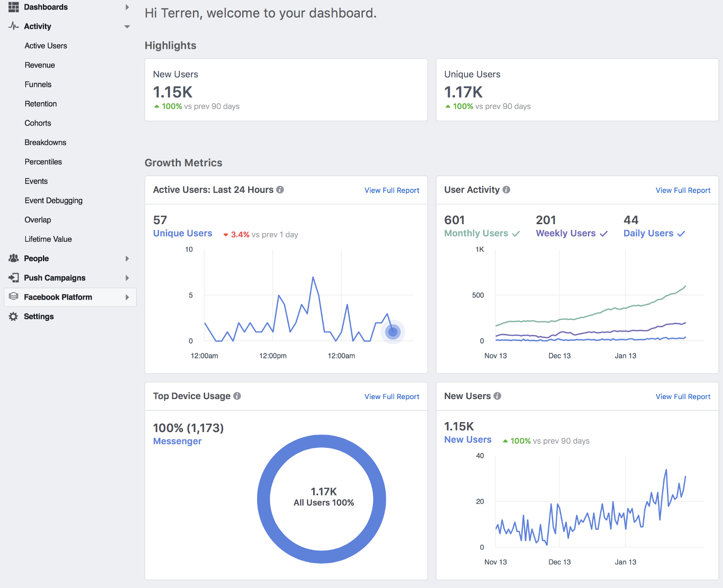The height and width of the screenshot is (588, 723).
Task: Open View Full Report for Top Device Usage
Action: point(392,396)
